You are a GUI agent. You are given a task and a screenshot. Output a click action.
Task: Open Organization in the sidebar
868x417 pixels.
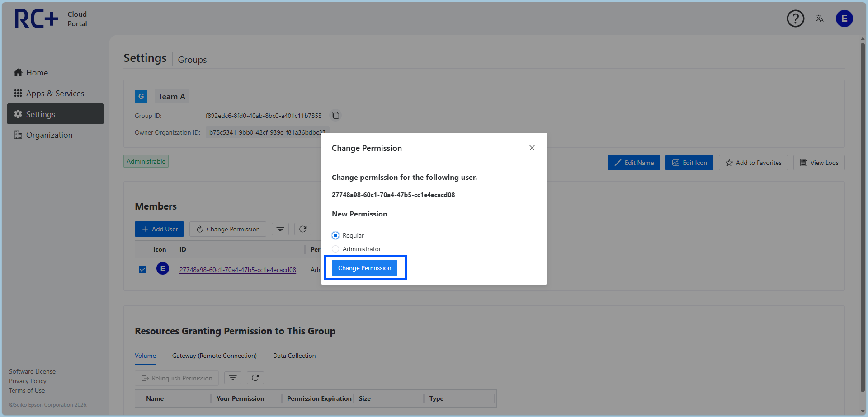point(55,135)
